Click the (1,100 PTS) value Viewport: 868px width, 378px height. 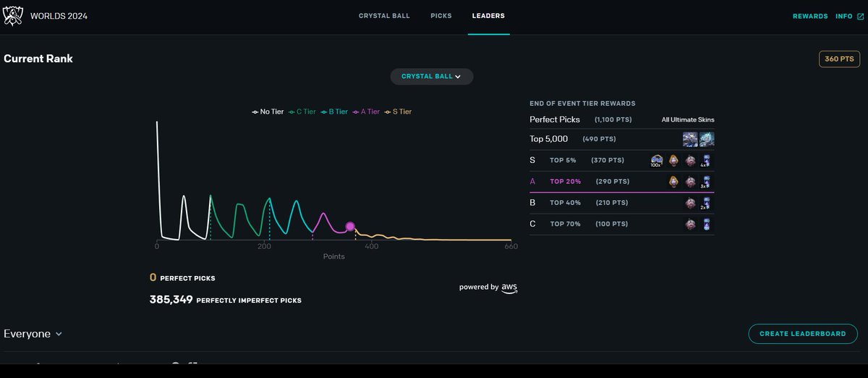pyautogui.click(x=613, y=120)
